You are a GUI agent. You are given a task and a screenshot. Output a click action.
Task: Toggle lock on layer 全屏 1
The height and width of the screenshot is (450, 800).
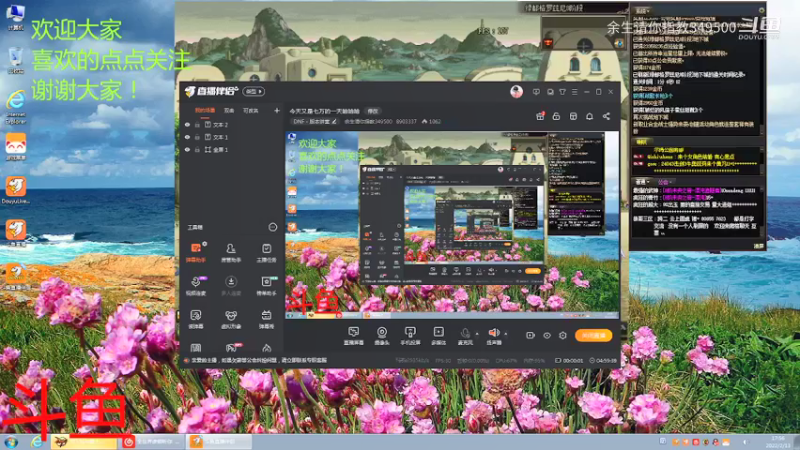197,149
